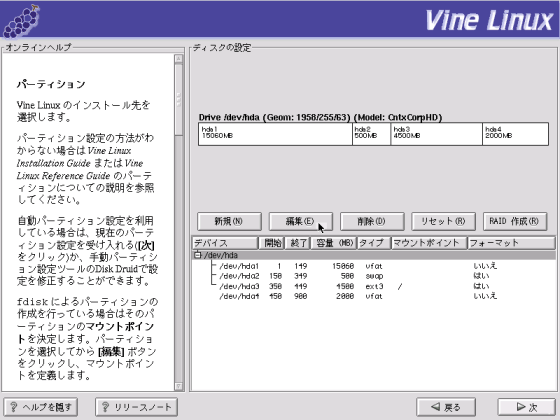Click the いいえ format cell for hda4

485,296
